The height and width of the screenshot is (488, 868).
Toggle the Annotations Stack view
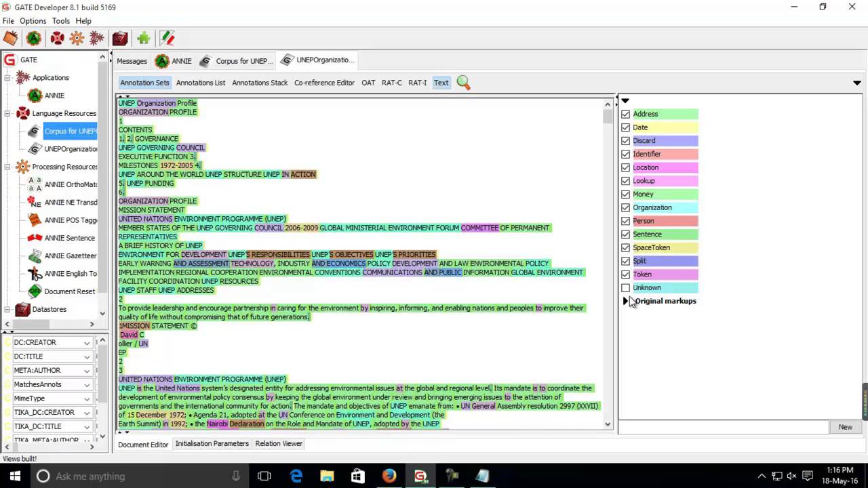click(x=260, y=83)
